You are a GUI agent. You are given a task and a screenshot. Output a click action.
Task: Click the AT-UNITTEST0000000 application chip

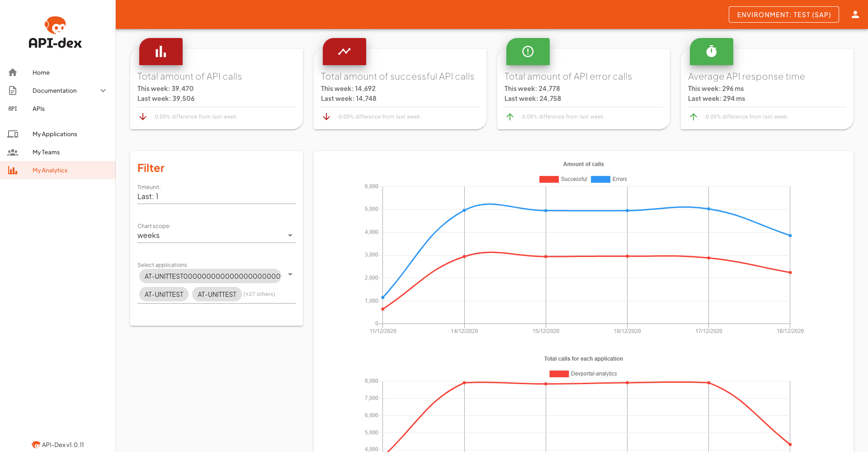point(210,276)
